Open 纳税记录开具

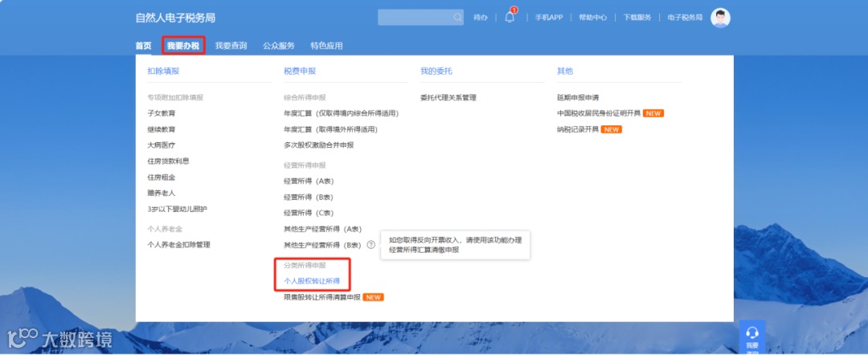pos(578,129)
